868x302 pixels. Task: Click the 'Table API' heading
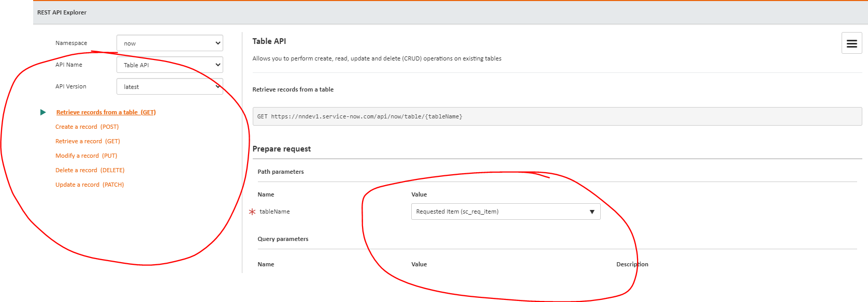coord(269,41)
